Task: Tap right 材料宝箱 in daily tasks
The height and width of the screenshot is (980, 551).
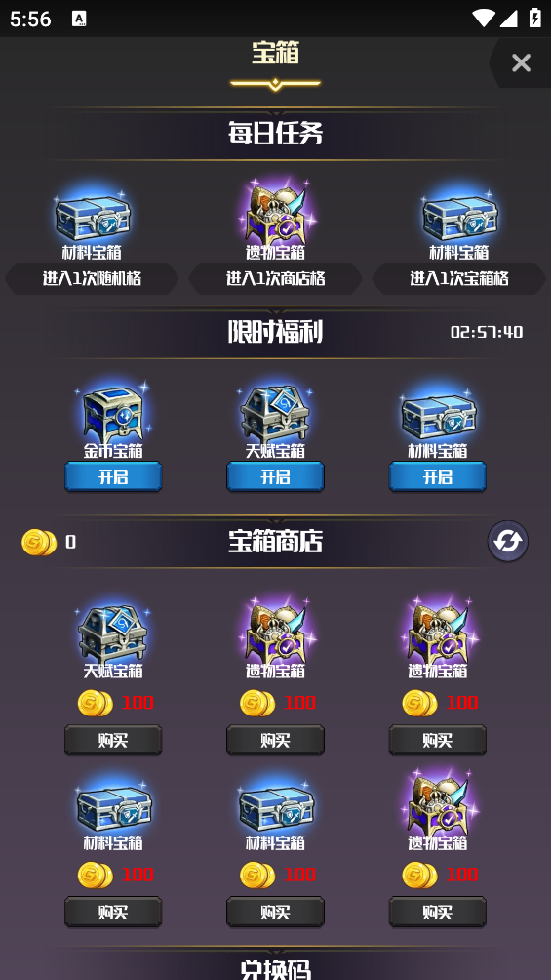Action: [459, 216]
